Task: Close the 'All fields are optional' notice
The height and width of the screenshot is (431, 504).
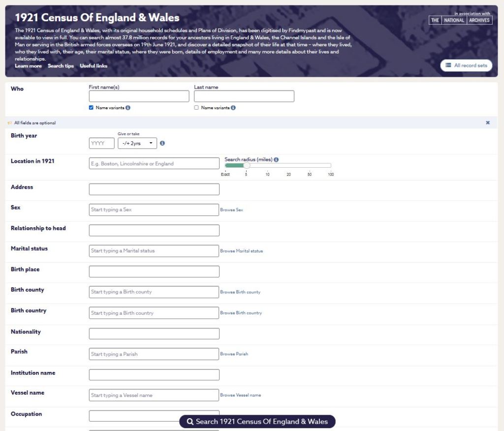Action: pos(488,123)
